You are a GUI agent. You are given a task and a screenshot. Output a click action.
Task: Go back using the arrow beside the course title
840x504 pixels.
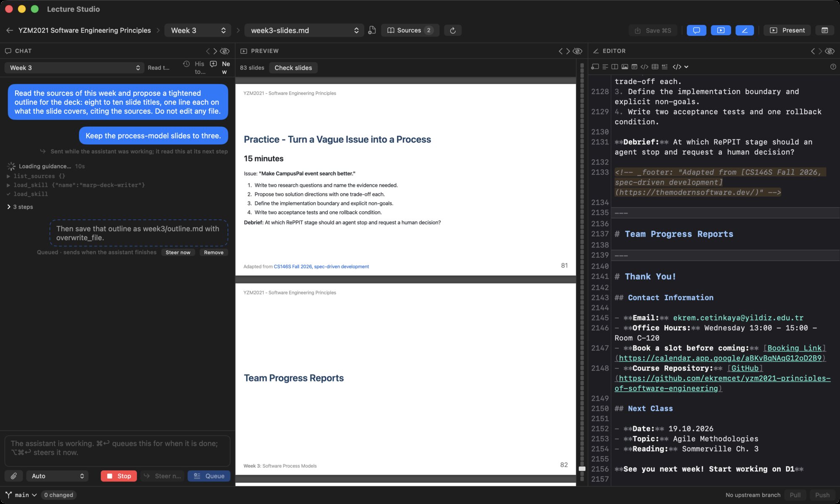coord(10,30)
